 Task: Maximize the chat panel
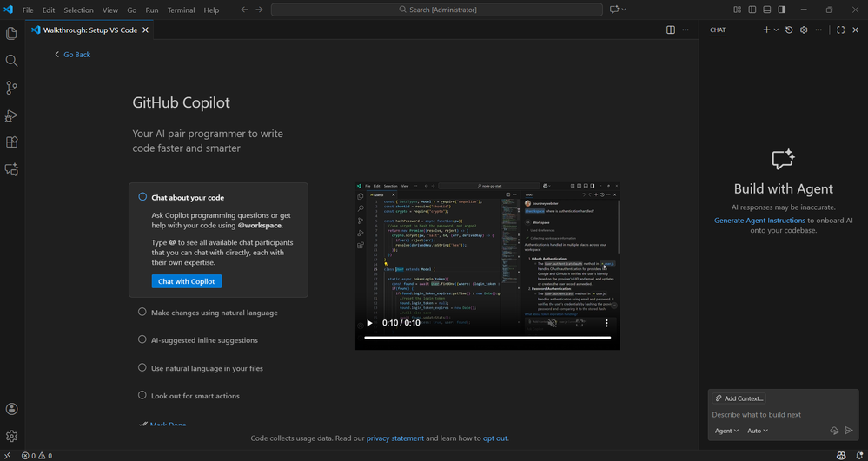tap(840, 30)
